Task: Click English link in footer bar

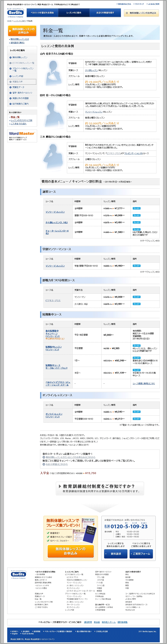Action: click(x=14, y=633)
